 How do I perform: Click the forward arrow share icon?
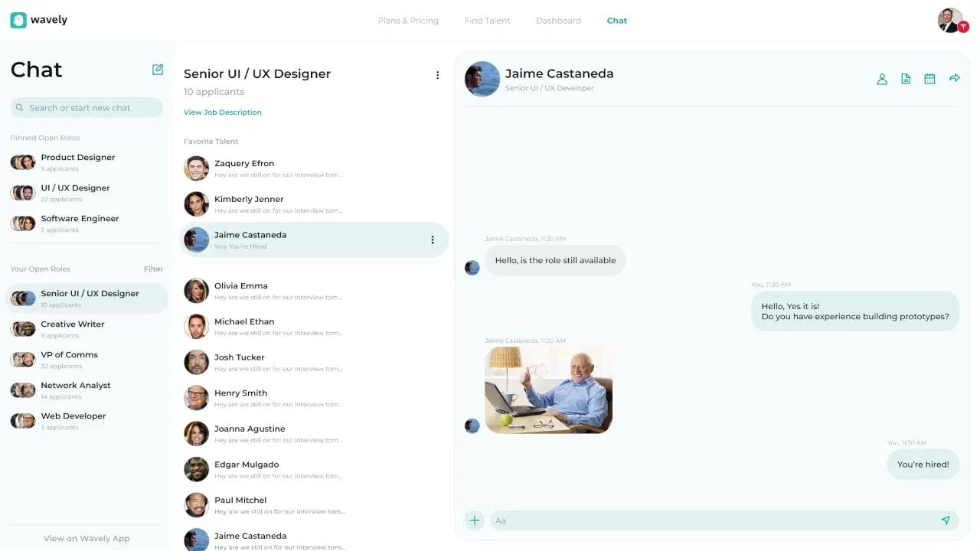click(x=954, y=78)
